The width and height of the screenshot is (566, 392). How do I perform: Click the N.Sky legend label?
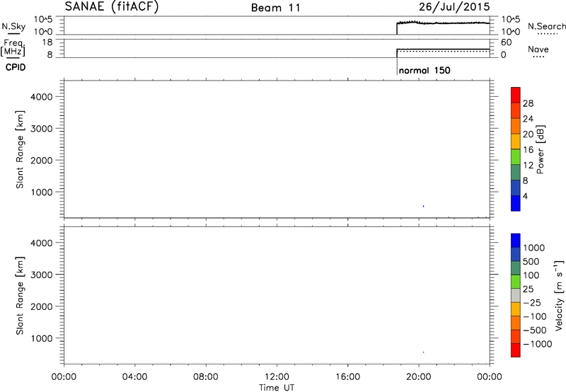[x=13, y=26]
